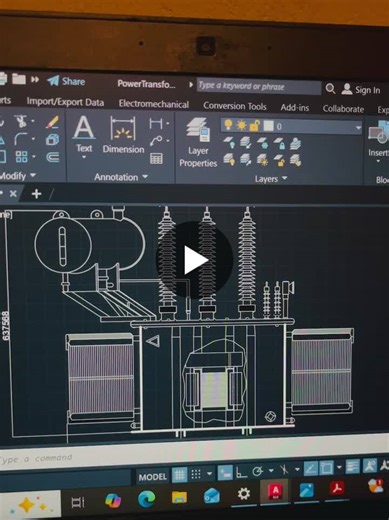Screen dimensions: 389x520
Task: Open the Import/Export Data tab
Action: tap(65, 102)
